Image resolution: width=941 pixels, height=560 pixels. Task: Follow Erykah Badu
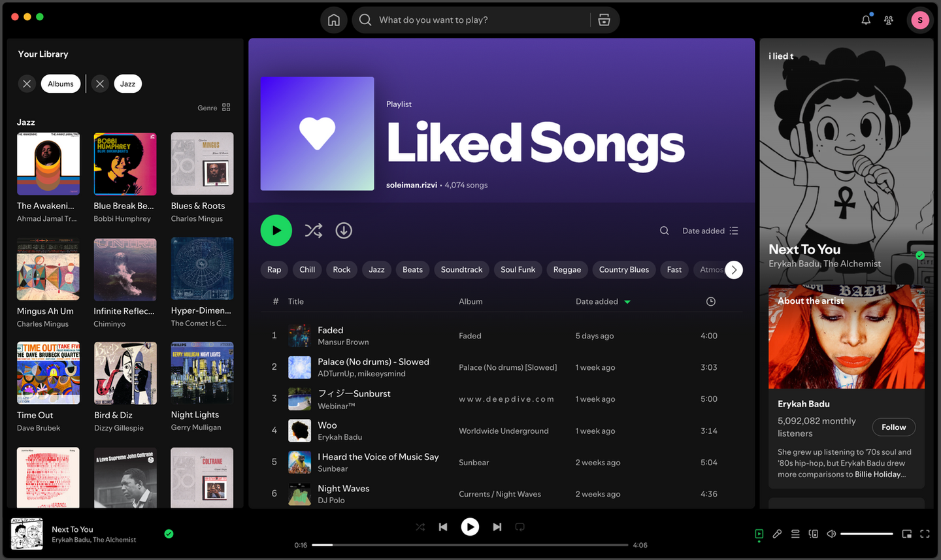pyautogui.click(x=894, y=427)
